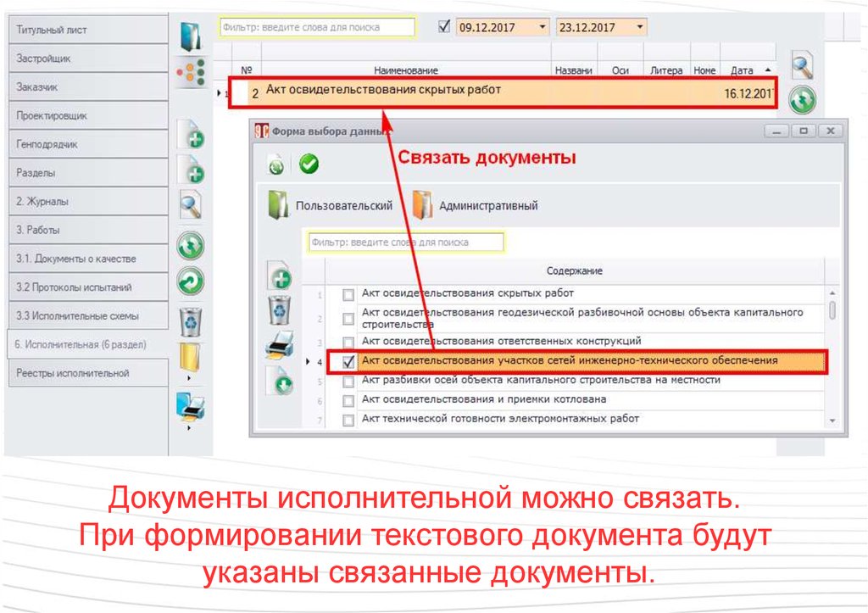Click the 1C icon in the dialog title bar
This screenshot has height=613, width=868.
coord(261,131)
